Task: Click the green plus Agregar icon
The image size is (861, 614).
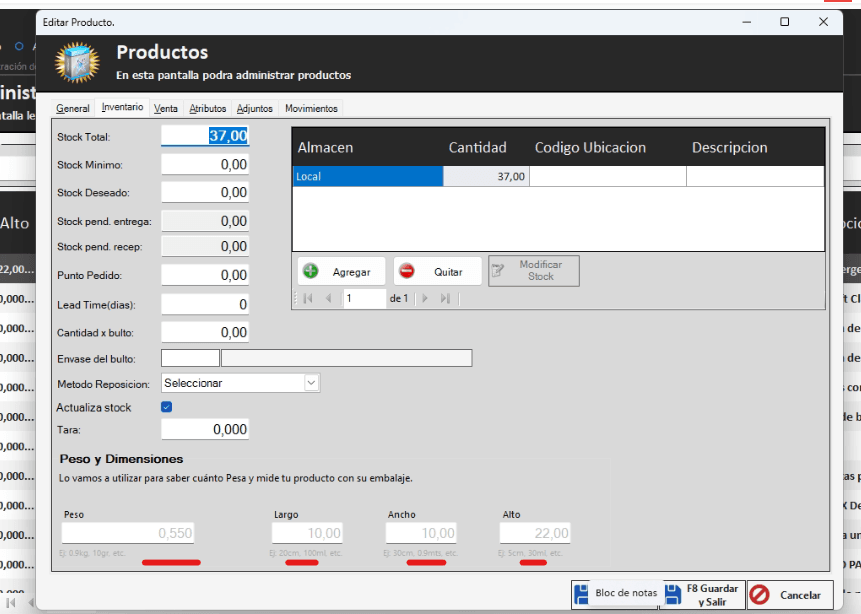Action: tap(311, 271)
